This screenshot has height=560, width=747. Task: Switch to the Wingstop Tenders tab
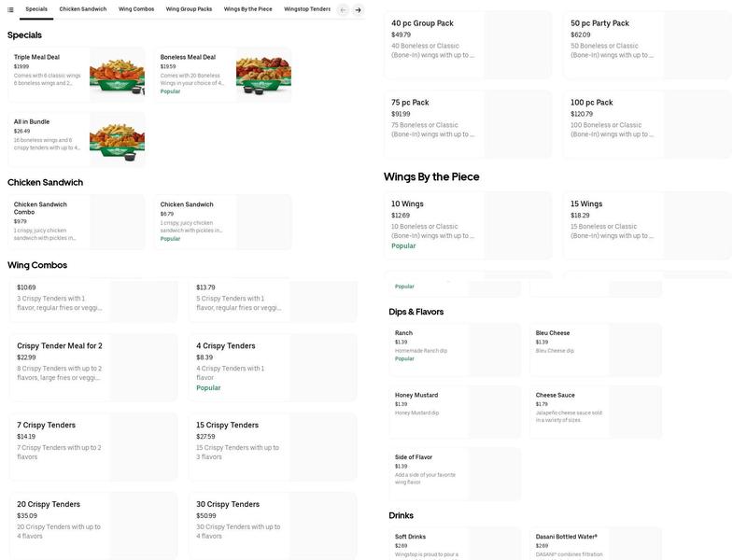pyautogui.click(x=310, y=7)
